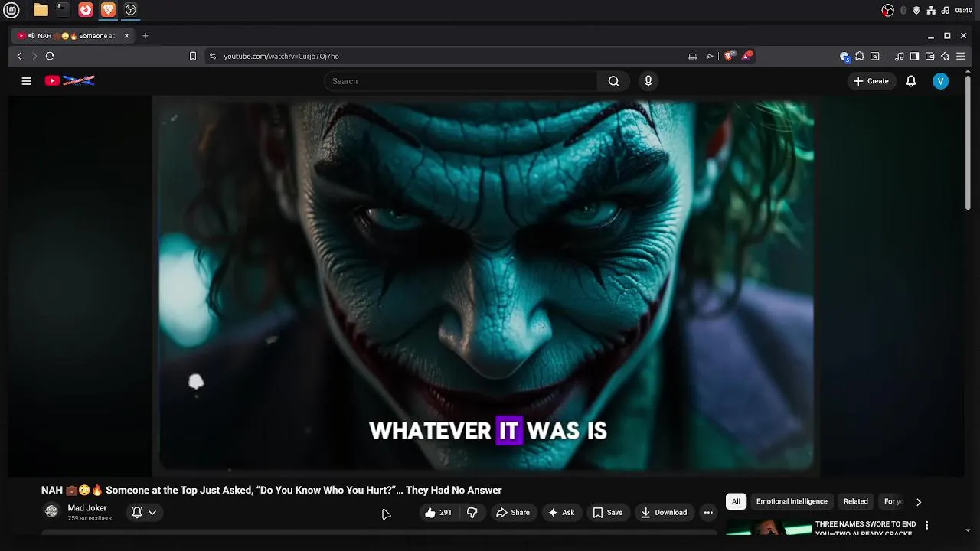Open the Brave Wallet icon
The height and width of the screenshot is (551, 980).
[x=929, y=56]
